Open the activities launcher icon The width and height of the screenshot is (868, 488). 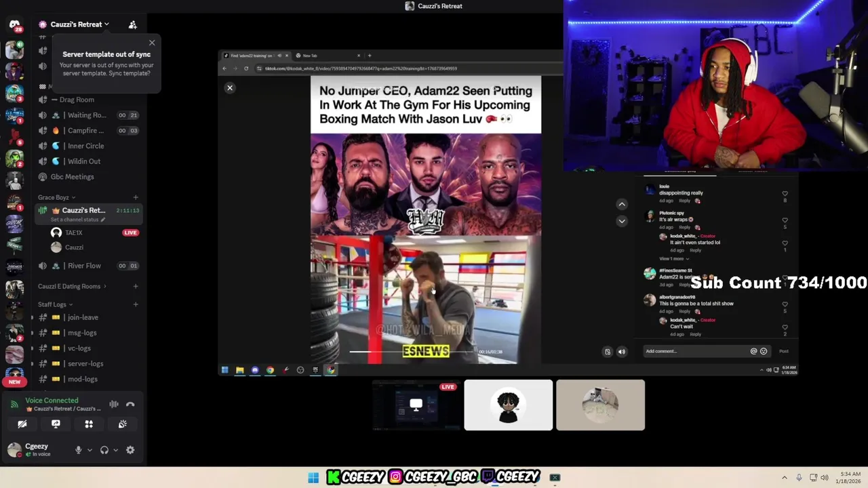pos(89,424)
